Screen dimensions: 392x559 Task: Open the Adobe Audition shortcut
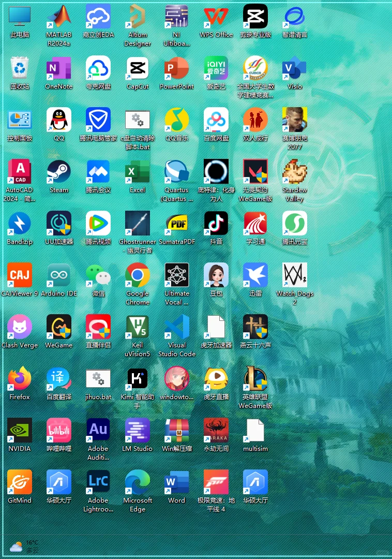pyautogui.click(x=98, y=430)
